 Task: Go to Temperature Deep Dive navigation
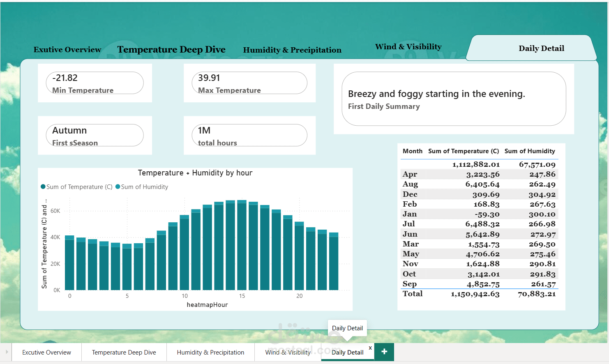point(171,50)
